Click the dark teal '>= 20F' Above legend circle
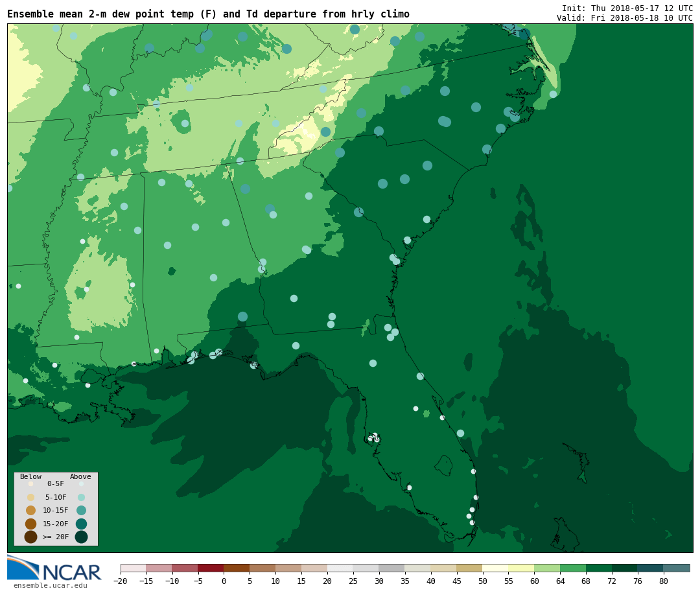This screenshot has width=700, height=593. (x=81, y=537)
